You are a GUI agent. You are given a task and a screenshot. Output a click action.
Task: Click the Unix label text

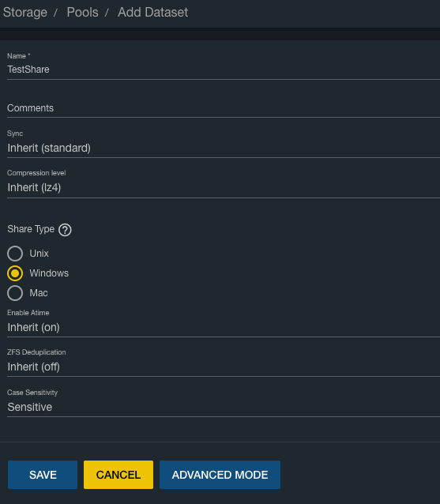tap(39, 254)
